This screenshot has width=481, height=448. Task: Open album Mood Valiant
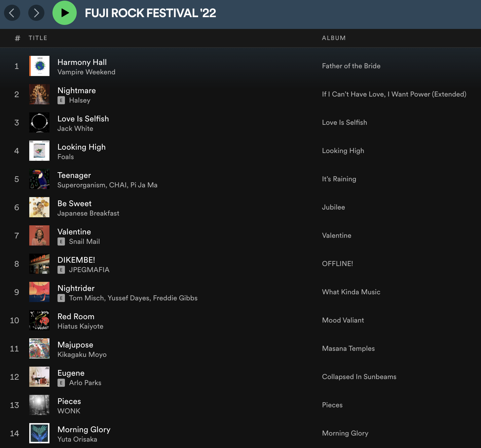pos(343,320)
